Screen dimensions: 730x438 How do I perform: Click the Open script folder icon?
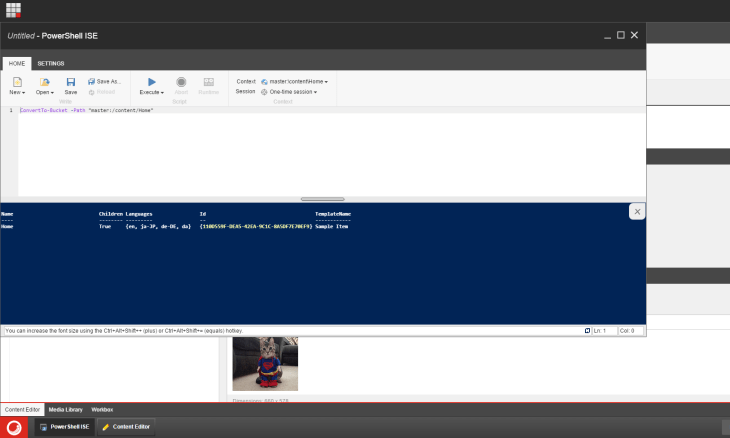(x=44, y=82)
